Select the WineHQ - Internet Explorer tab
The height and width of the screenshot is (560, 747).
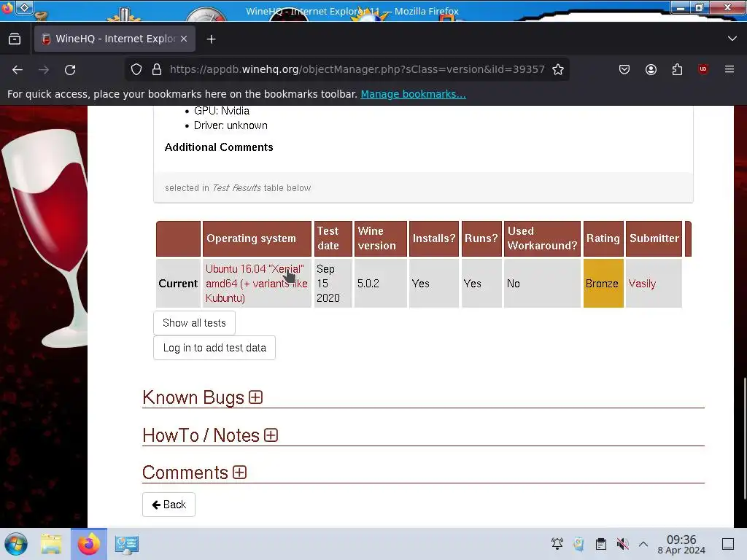point(115,39)
